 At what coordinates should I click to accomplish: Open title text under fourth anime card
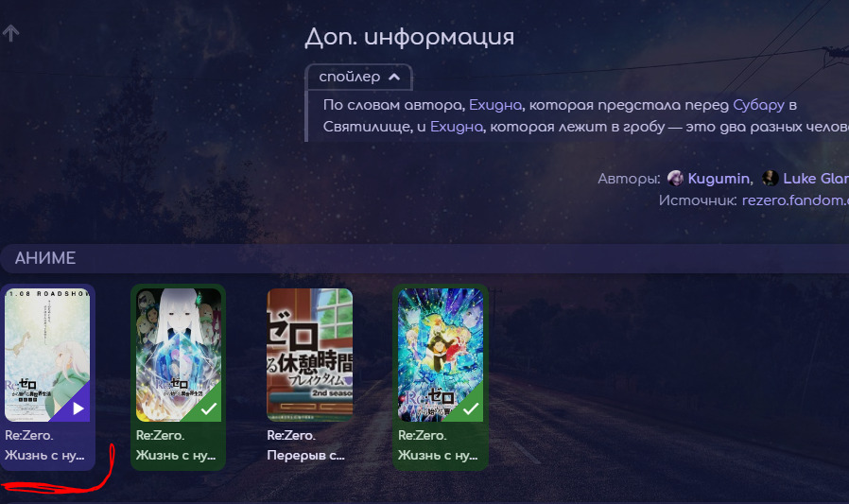[438, 445]
